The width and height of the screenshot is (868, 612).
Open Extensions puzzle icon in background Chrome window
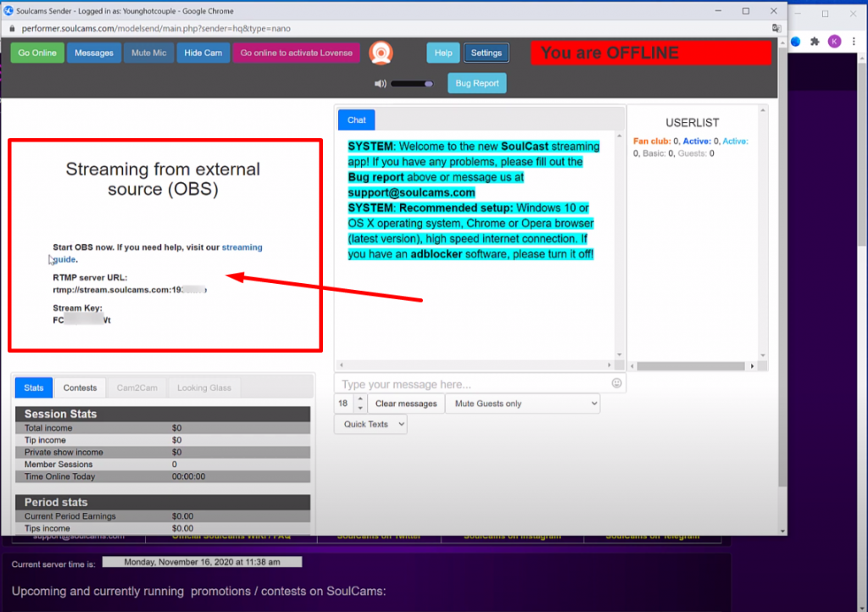click(x=815, y=41)
